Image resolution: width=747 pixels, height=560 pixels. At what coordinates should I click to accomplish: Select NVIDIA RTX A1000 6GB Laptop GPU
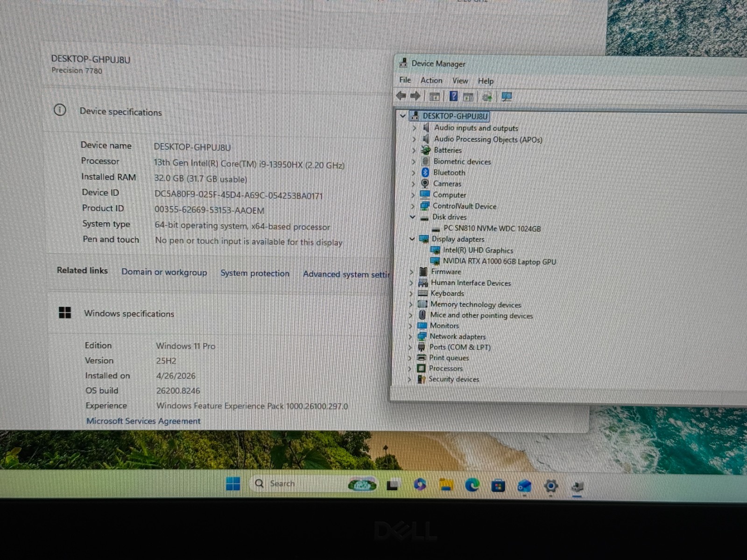(x=499, y=261)
